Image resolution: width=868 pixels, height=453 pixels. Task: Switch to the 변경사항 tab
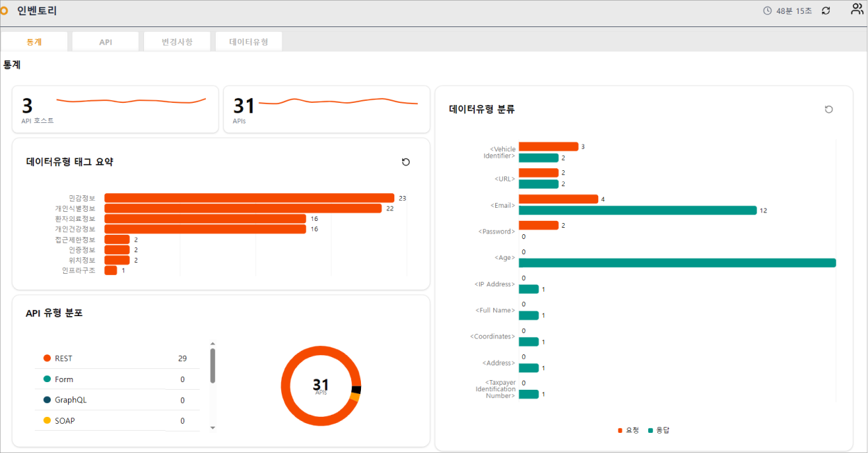point(177,42)
